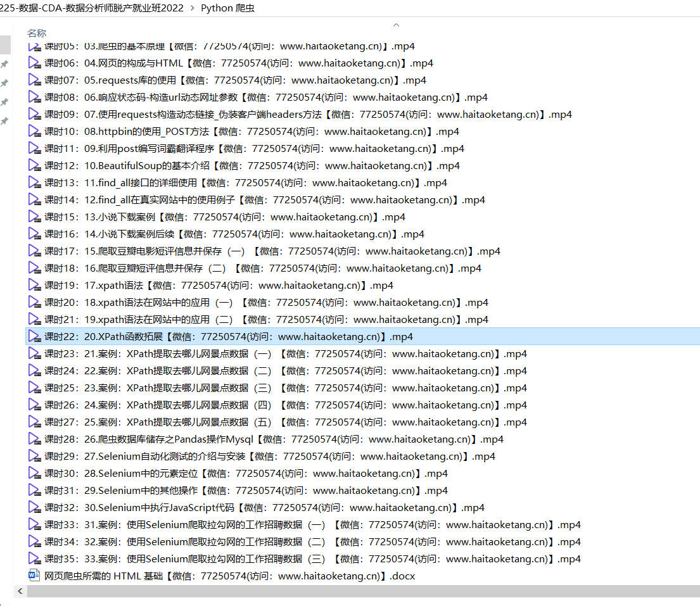Screen dimensions: 700x606
Task: Select file 课时22 20.XPath函数拓展
Action: click(228, 336)
